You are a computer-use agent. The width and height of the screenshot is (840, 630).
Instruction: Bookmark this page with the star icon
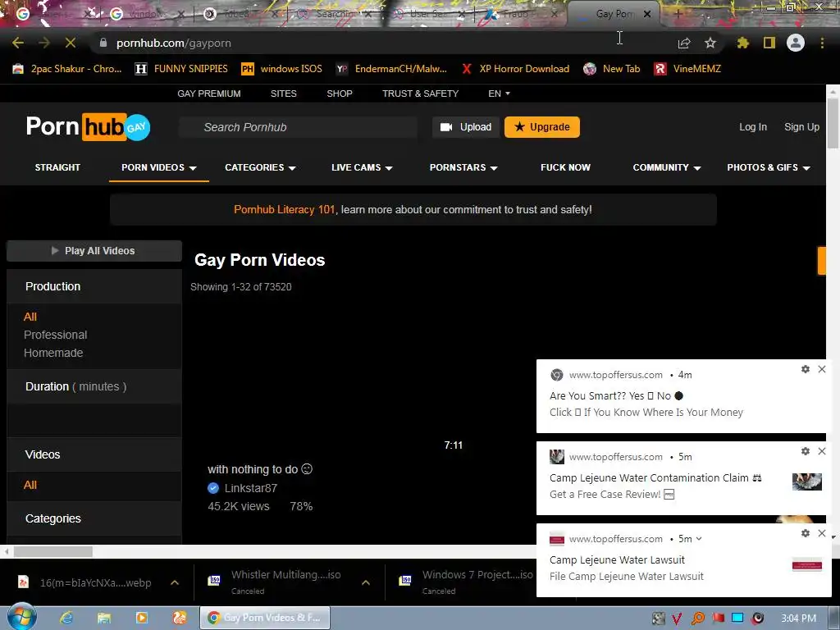tap(710, 43)
